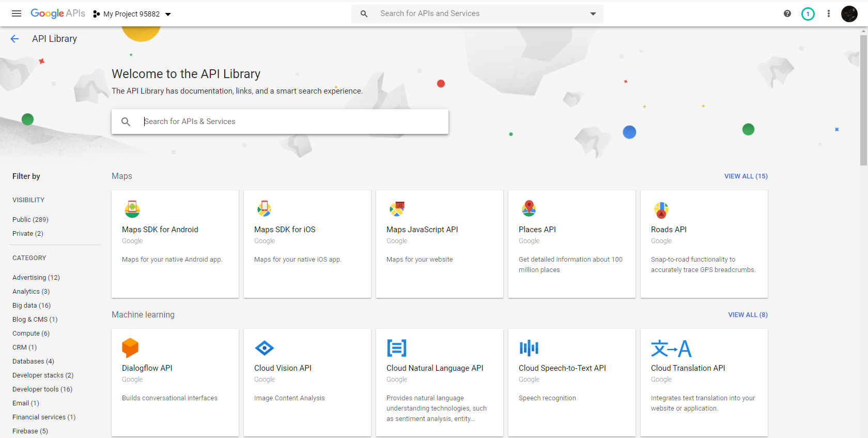Click VIEW ALL (8) for Machine learning
868x438 pixels.
(x=748, y=315)
